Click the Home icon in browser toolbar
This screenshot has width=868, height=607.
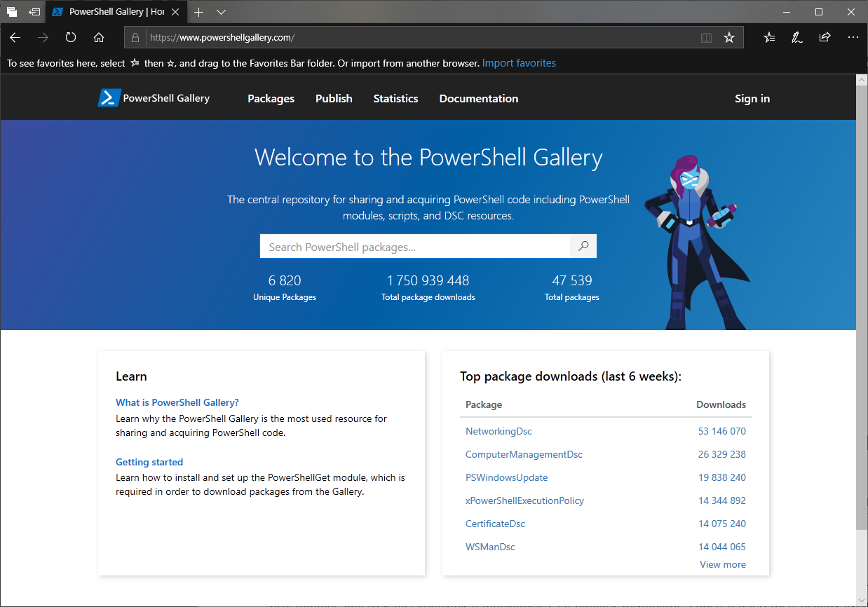[x=99, y=38]
